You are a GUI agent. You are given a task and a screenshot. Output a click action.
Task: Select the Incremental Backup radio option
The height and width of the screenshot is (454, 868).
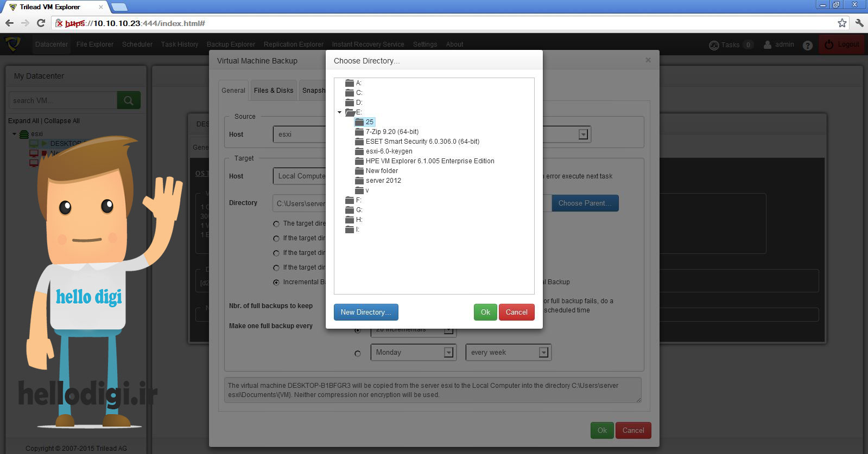point(276,282)
